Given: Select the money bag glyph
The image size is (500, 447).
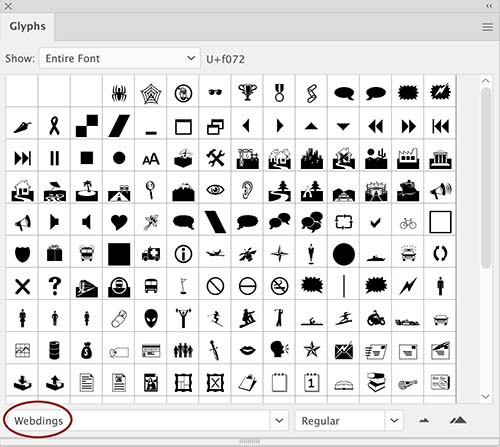Looking at the screenshot, I should tap(86, 351).
